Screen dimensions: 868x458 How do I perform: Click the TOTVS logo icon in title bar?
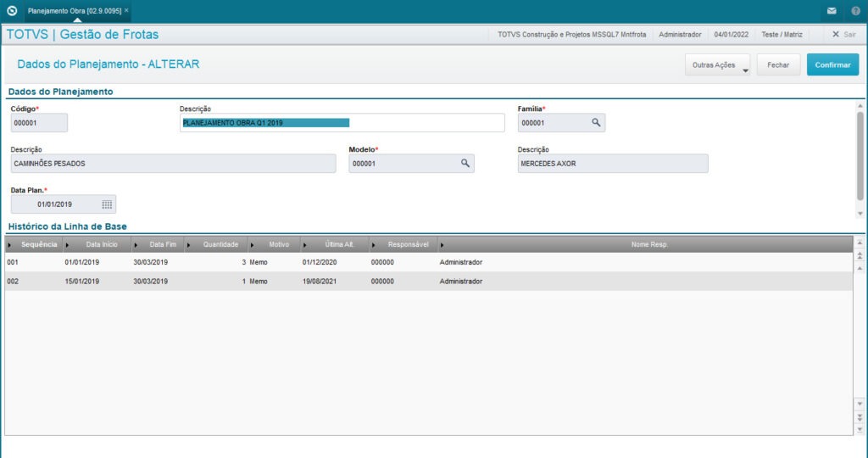(12, 10)
